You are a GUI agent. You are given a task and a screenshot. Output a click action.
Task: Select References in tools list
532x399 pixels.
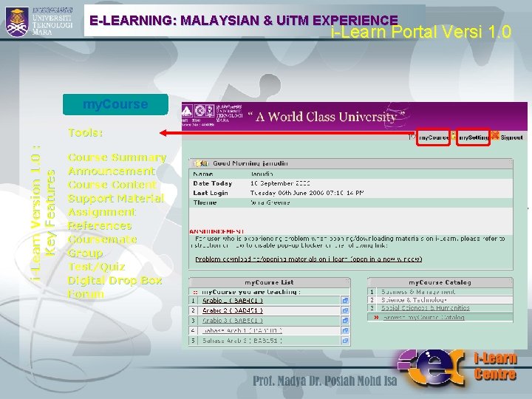[x=100, y=225]
